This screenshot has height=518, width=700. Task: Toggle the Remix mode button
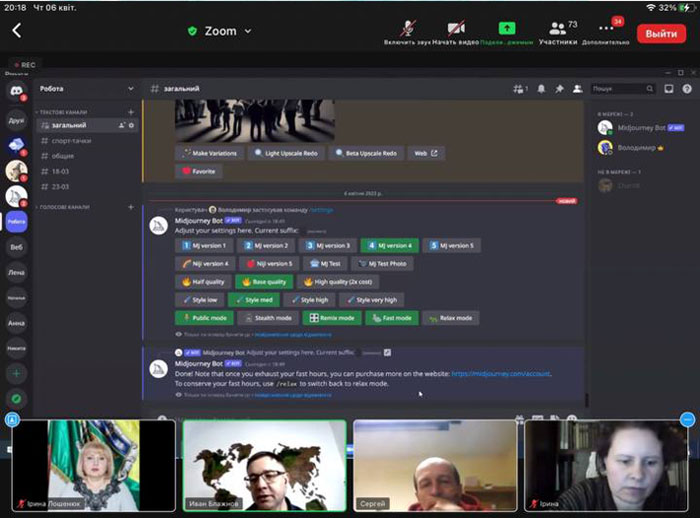point(332,318)
